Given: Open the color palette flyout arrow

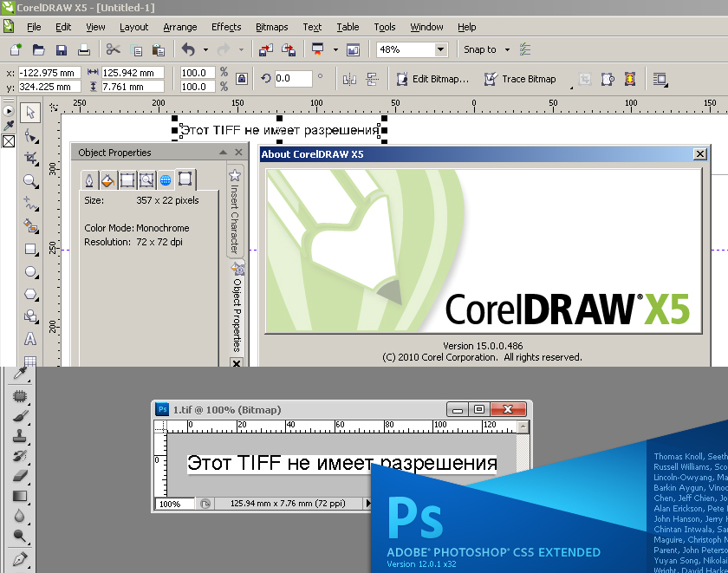Looking at the screenshot, I should 9,111.
